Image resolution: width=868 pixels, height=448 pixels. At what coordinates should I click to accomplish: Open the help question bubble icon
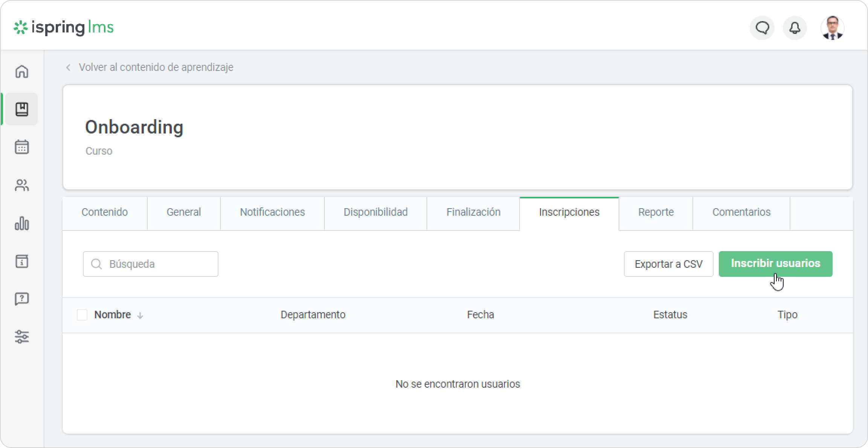point(22,299)
